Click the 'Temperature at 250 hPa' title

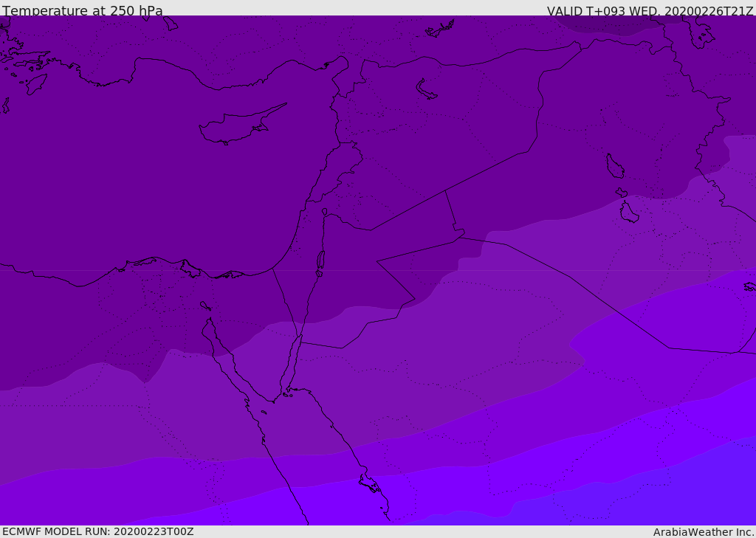point(83,10)
